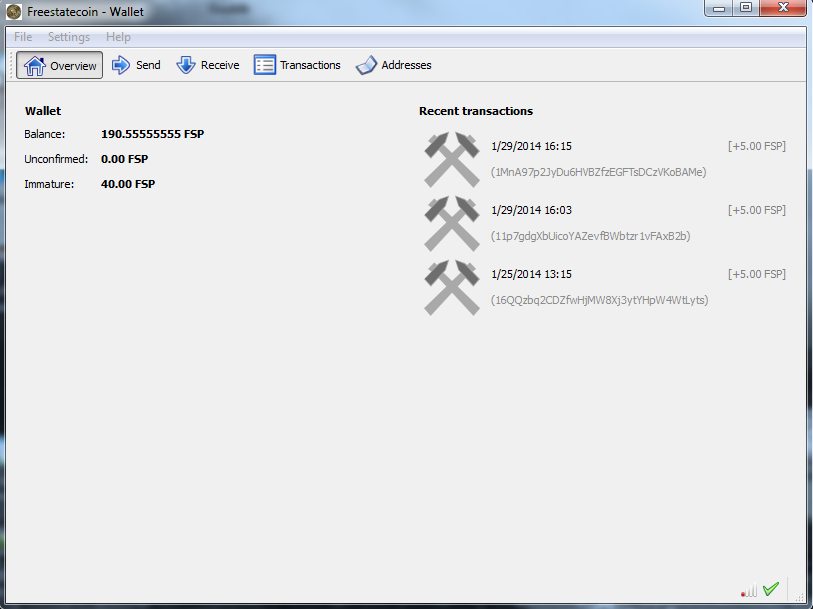Click the Wallet heading

pyautogui.click(x=43, y=111)
